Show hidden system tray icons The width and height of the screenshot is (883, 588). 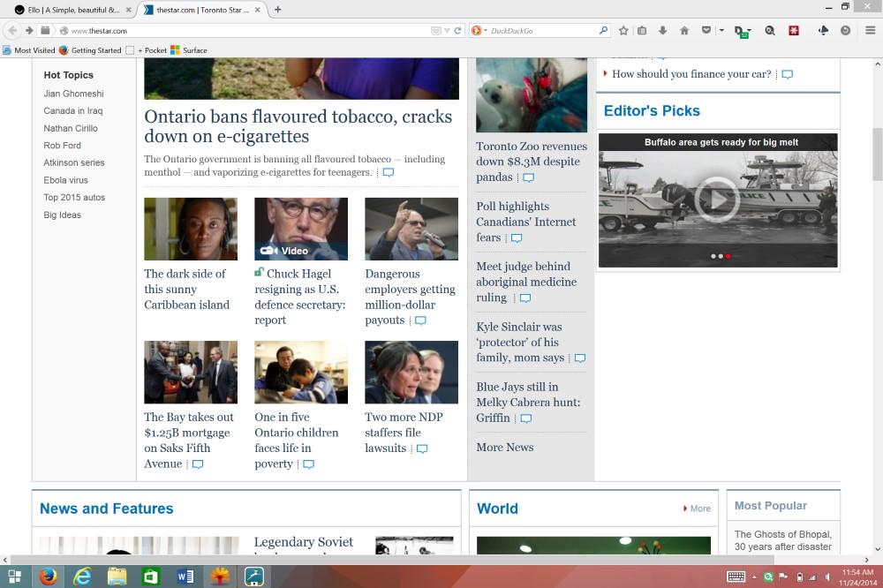click(754, 577)
